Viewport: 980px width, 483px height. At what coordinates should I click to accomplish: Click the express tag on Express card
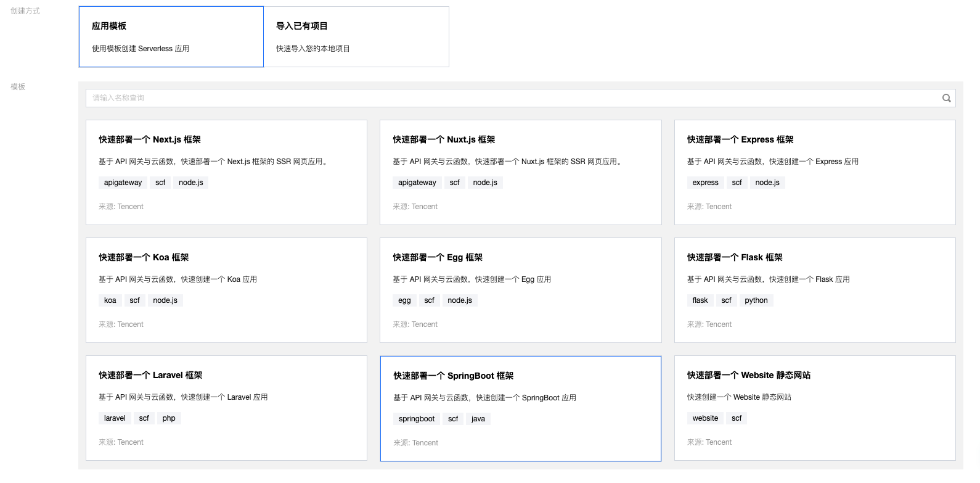(705, 183)
